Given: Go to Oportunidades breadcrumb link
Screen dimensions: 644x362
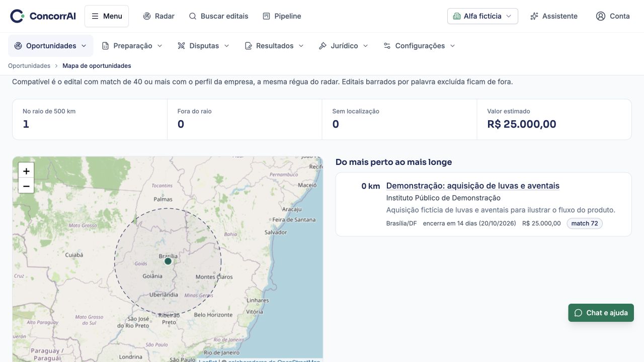Looking at the screenshot, I should tap(29, 66).
